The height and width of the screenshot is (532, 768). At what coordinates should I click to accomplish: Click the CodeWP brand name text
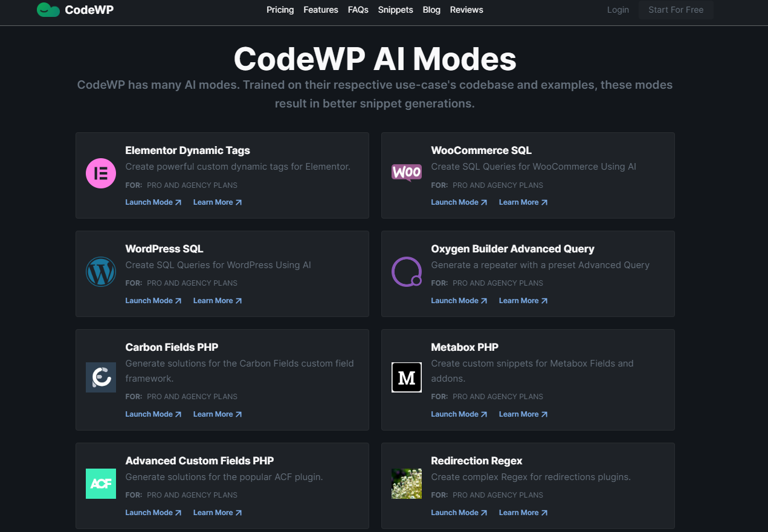pyautogui.click(x=89, y=10)
